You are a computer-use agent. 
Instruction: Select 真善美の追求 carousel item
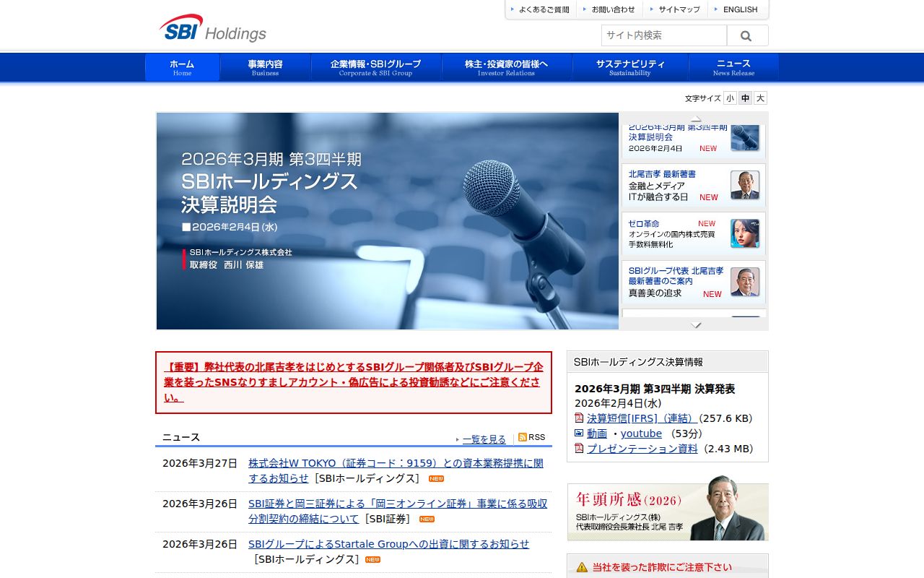pyautogui.click(x=693, y=282)
